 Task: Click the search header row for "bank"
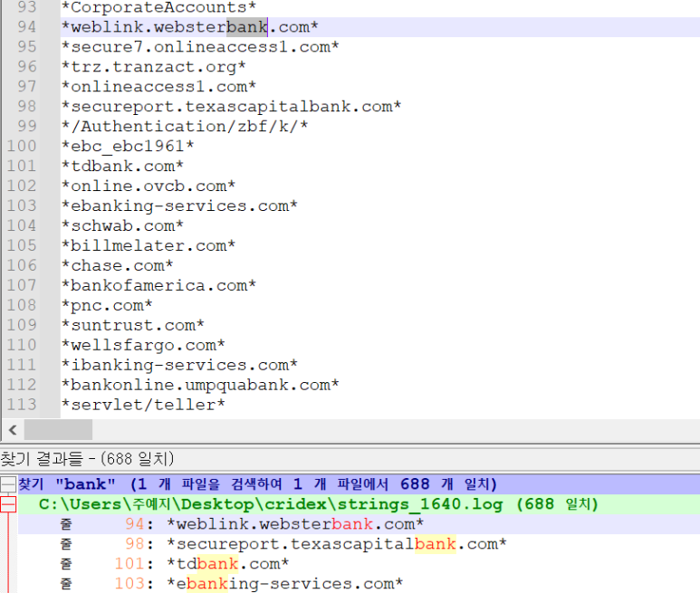pos(359,484)
